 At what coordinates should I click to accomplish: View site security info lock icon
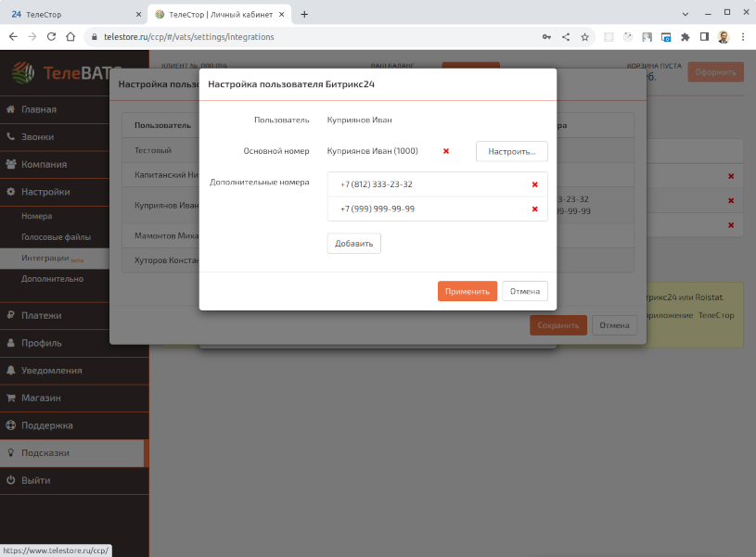pyautogui.click(x=94, y=37)
